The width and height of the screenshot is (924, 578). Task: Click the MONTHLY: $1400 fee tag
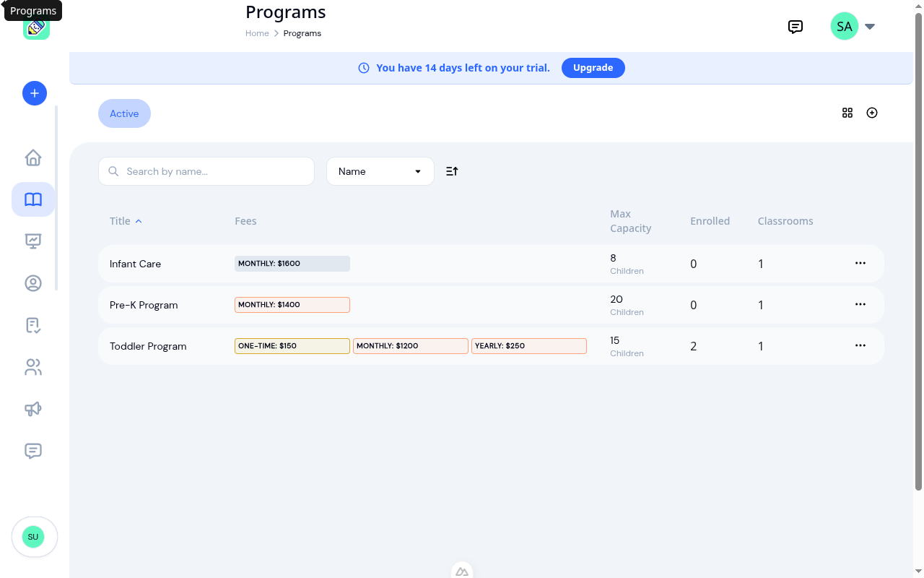pyautogui.click(x=292, y=305)
